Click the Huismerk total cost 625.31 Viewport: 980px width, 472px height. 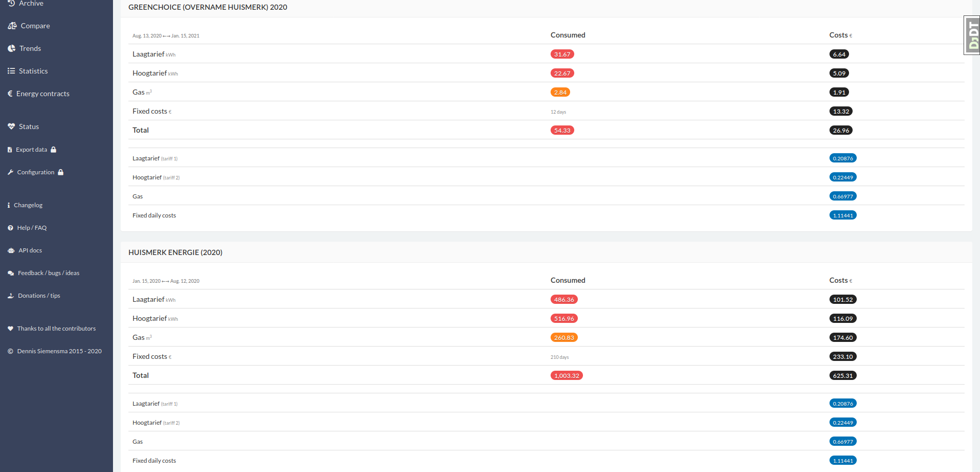click(x=843, y=375)
